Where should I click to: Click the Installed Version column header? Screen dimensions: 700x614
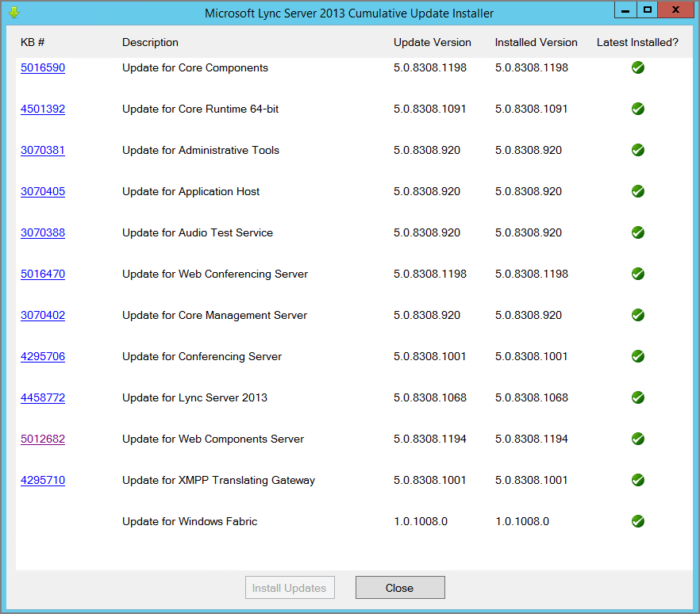coord(536,42)
